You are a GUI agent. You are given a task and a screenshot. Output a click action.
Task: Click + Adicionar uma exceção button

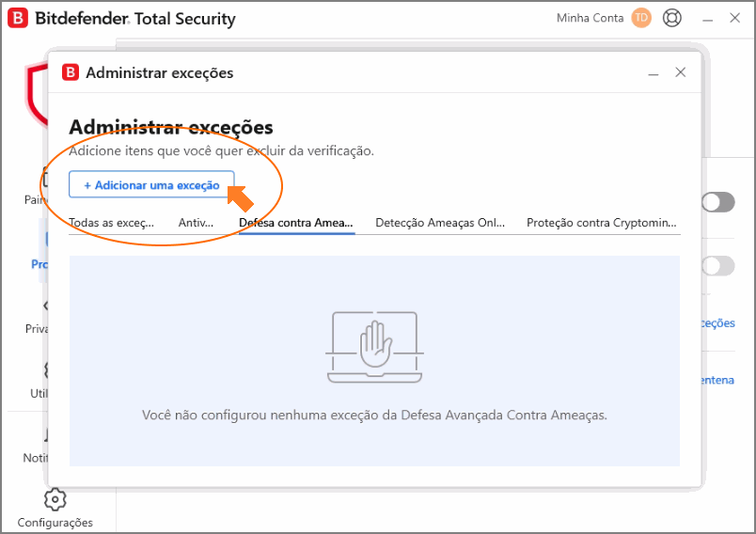pyautogui.click(x=151, y=184)
